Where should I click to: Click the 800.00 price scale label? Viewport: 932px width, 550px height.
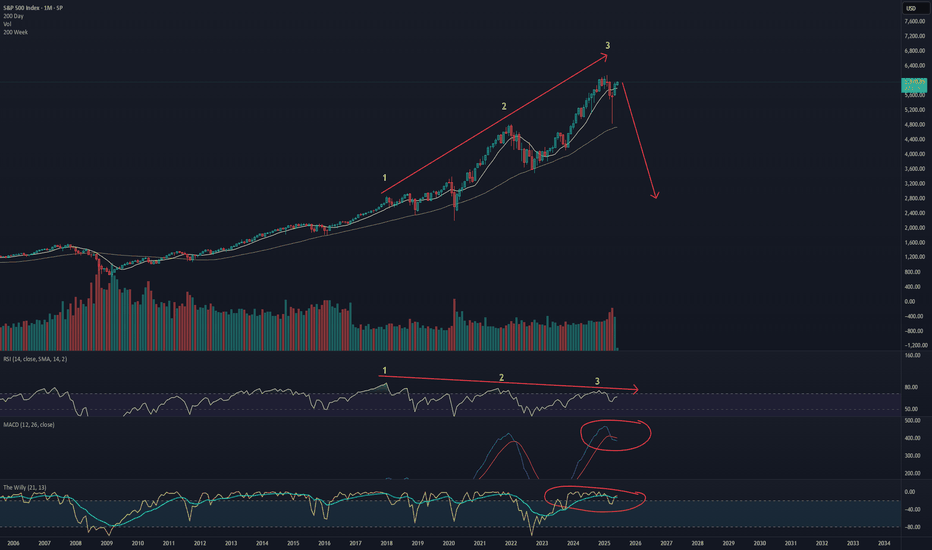(913, 272)
